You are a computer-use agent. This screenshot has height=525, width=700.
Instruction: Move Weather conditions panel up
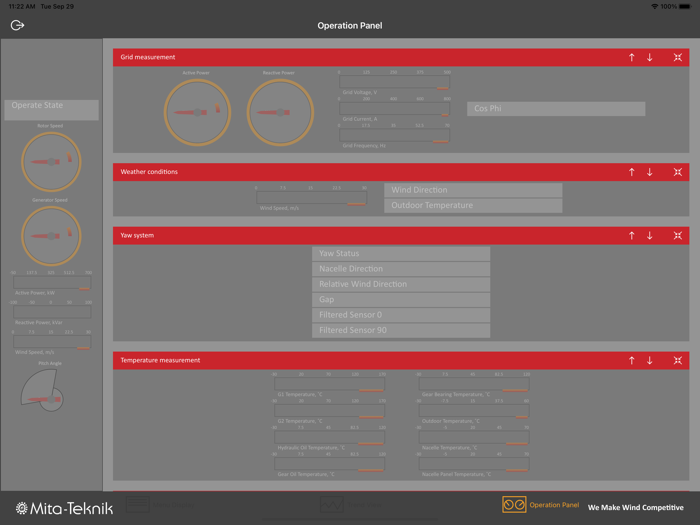tap(631, 172)
